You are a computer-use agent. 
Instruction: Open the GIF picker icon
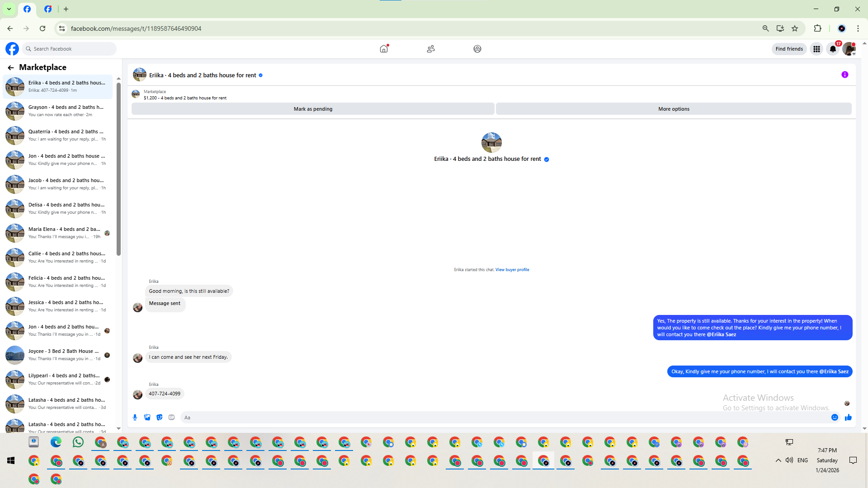(171, 418)
